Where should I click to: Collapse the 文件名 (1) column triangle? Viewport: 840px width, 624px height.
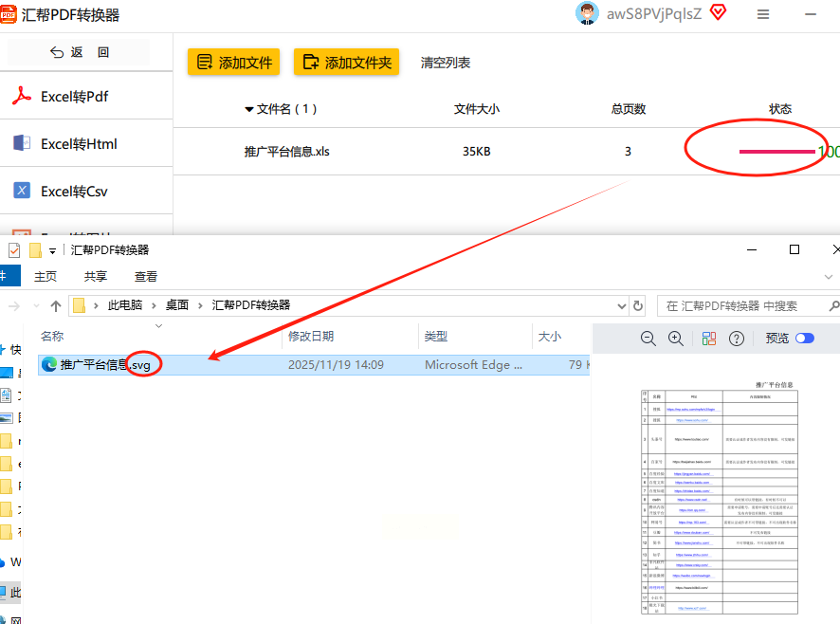[x=249, y=109]
